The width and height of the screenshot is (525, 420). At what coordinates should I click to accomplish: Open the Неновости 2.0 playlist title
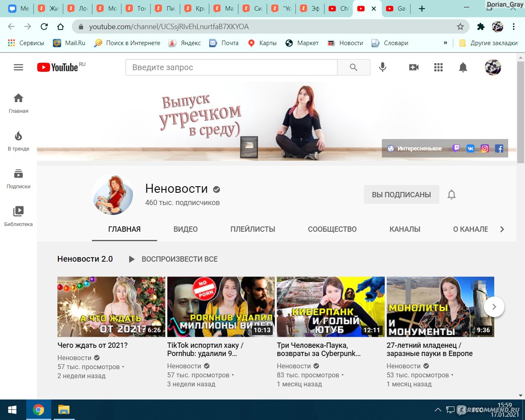[85, 259]
